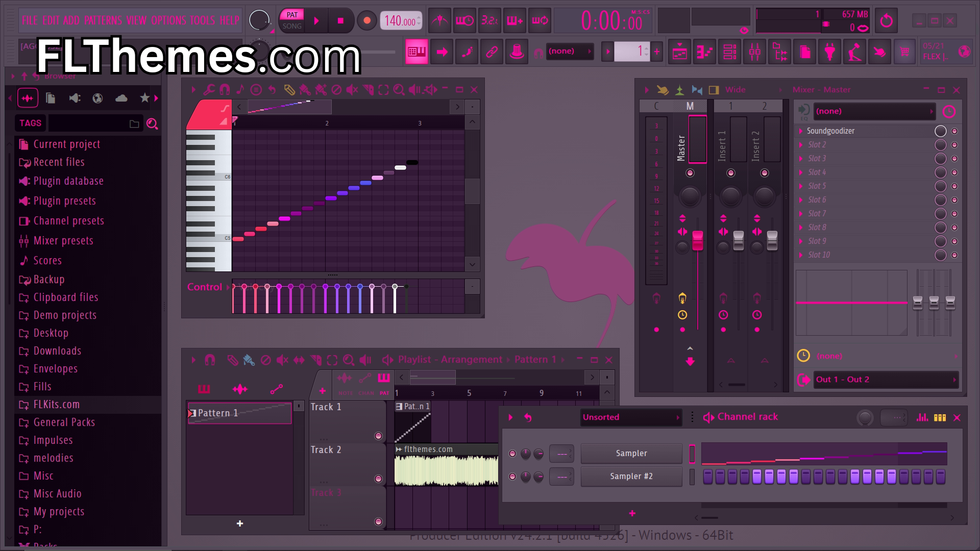
Task: Switch to SONG mode
Action: pos(292,26)
